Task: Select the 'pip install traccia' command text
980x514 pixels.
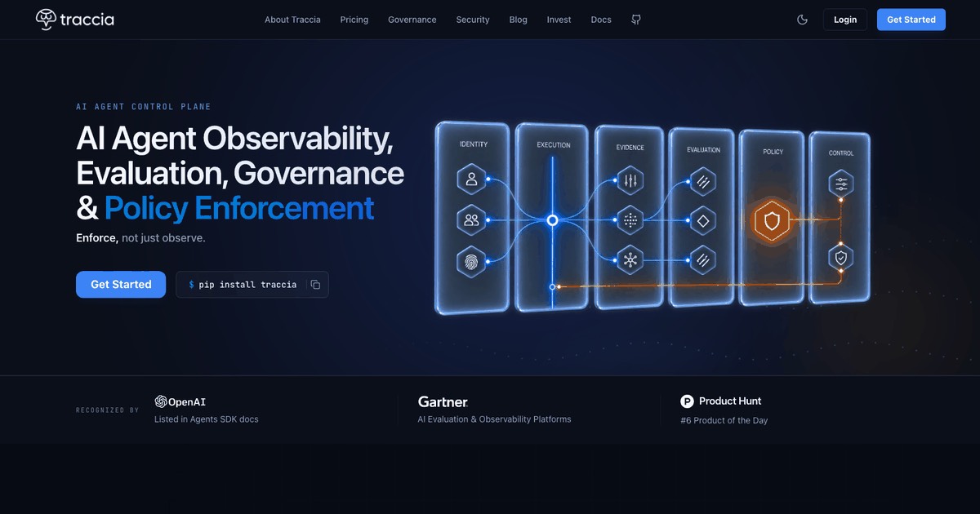Action: (248, 285)
